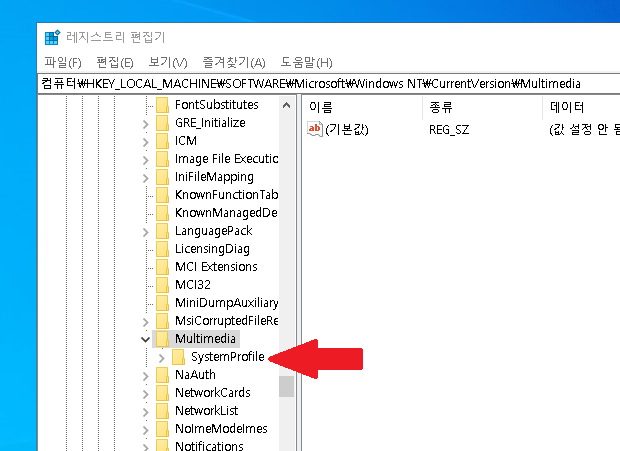Viewport: 620px width, 451px height.
Task: Open the 파일(F) menu
Action: (63, 62)
